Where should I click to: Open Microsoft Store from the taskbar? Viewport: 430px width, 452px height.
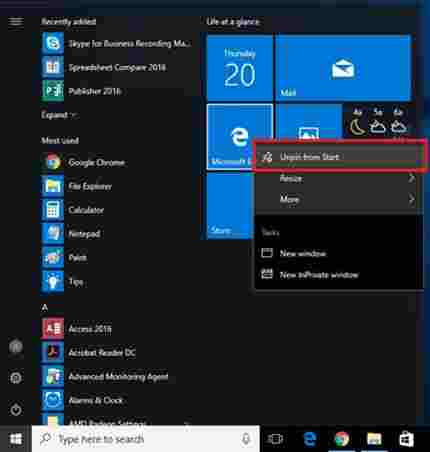tap(406, 439)
